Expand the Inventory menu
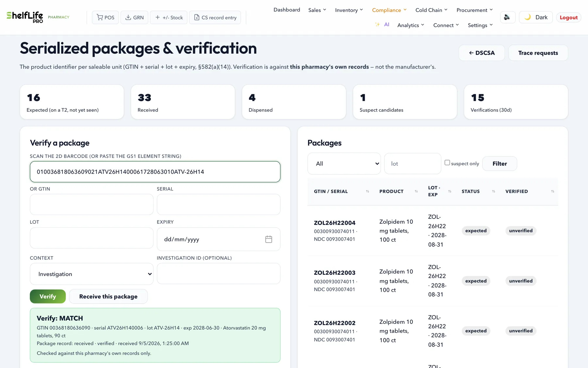 [x=349, y=10]
